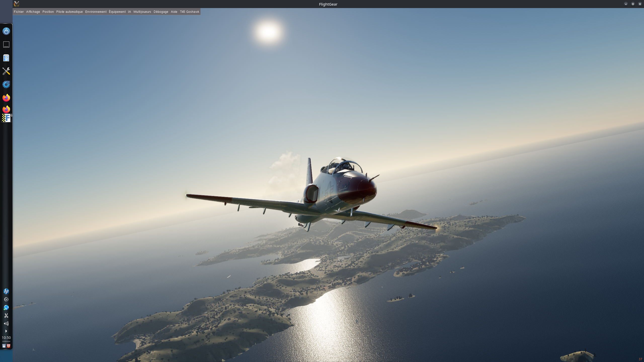
Task: Open the Aide menu
Action: [x=174, y=12]
